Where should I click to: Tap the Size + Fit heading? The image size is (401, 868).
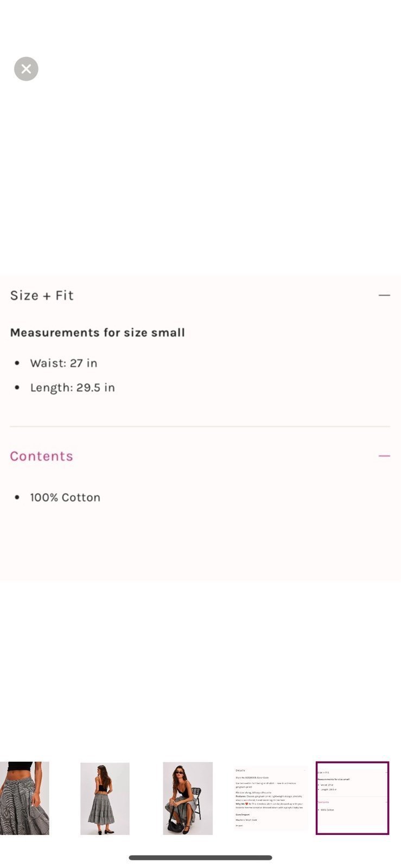tap(42, 295)
